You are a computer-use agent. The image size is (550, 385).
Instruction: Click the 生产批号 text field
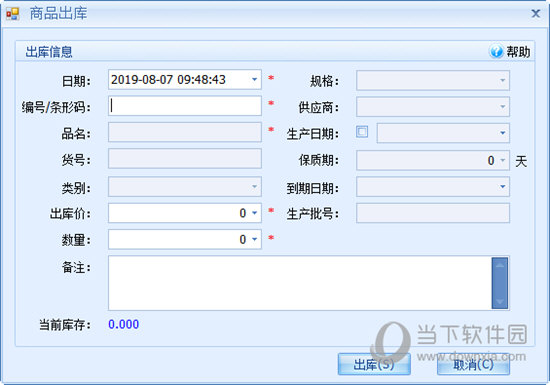pyautogui.click(x=433, y=213)
